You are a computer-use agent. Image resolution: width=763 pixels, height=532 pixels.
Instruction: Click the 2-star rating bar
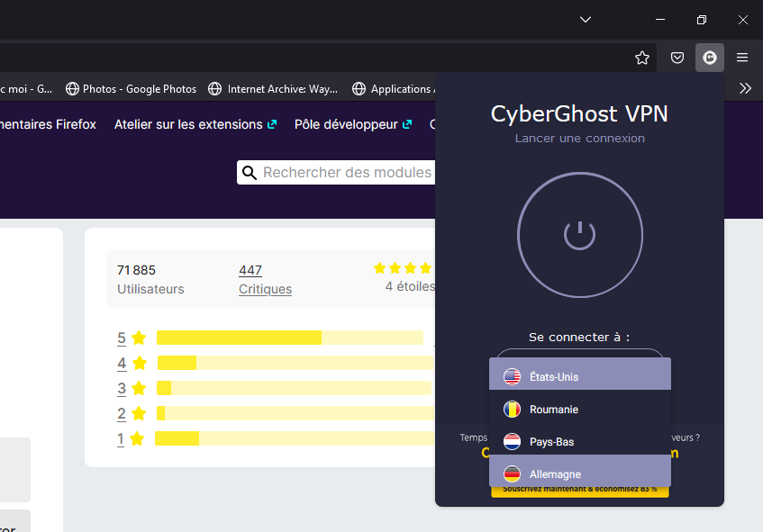(295, 413)
